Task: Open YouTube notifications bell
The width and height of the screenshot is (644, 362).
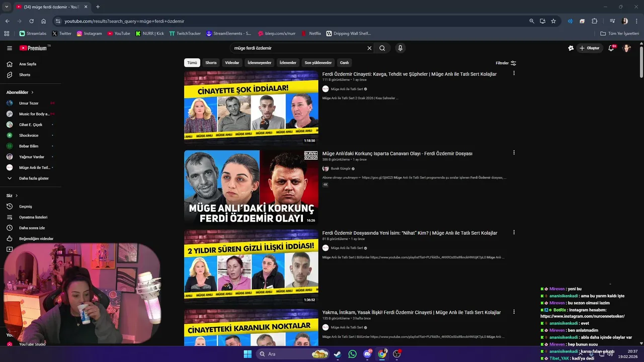Action: click(611, 48)
